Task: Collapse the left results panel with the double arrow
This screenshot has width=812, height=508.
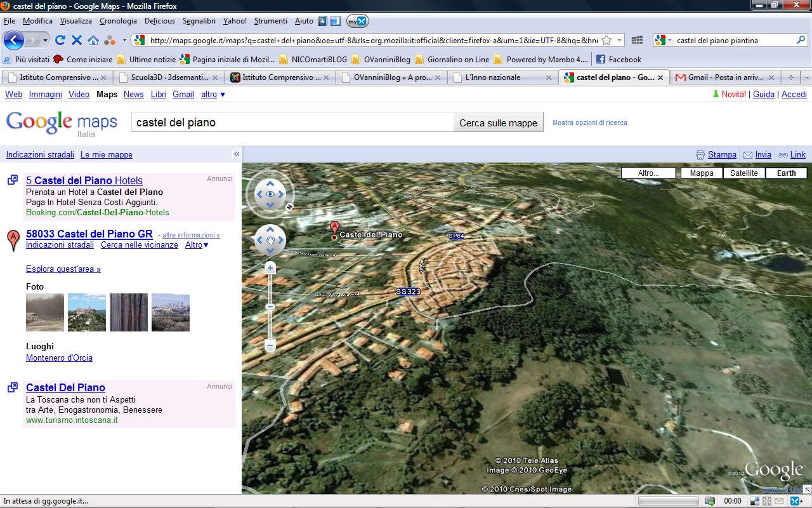Action: pyautogui.click(x=237, y=154)
